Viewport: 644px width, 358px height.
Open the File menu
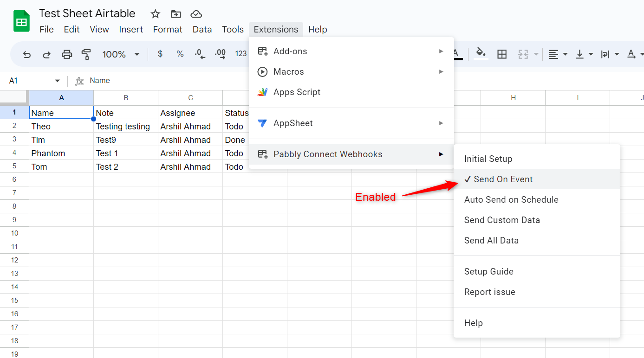pos(46,29)
